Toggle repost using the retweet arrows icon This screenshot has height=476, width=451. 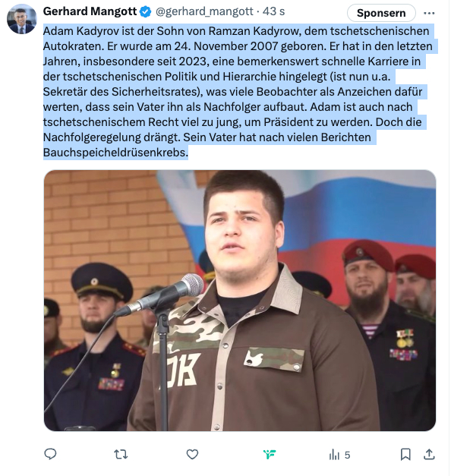click(x=121, y=455)
